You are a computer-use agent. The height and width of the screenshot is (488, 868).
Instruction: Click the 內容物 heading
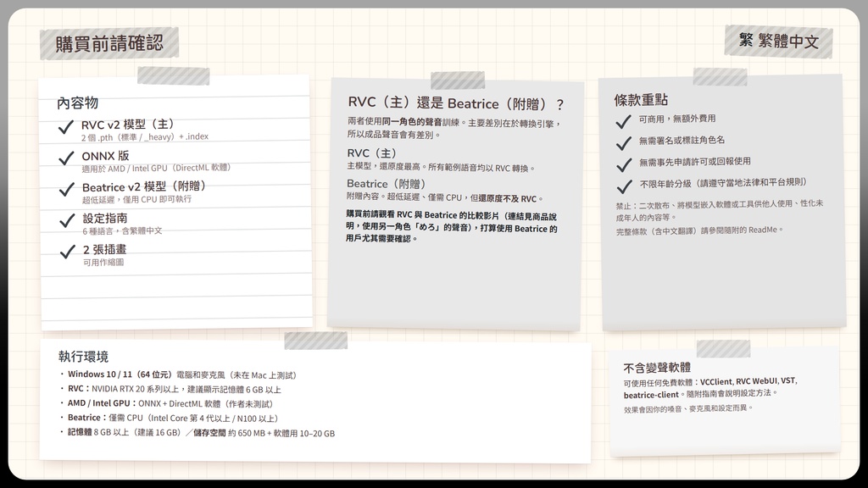click(x=77, y=103)
